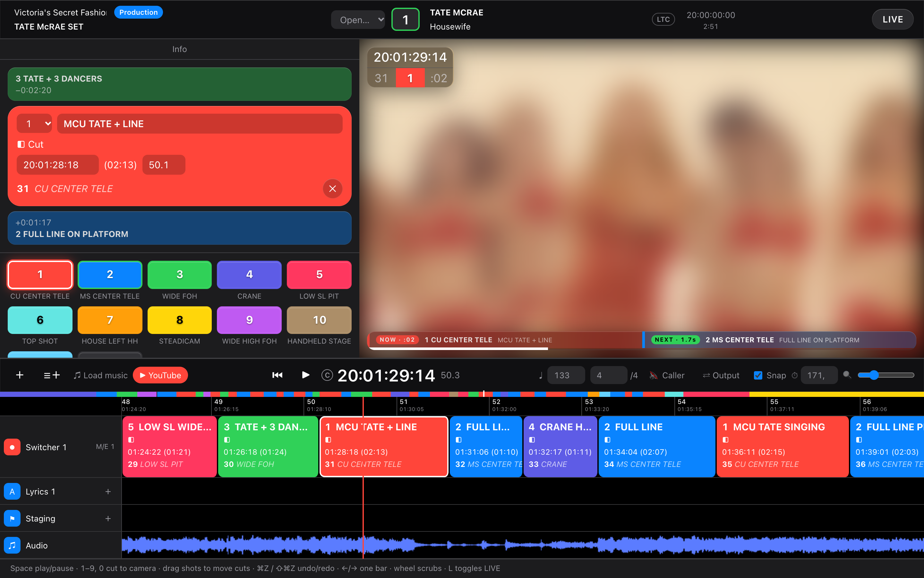
Task: Add an item to the Staging track
Action: pyautogui.click(x=108, y=518)
